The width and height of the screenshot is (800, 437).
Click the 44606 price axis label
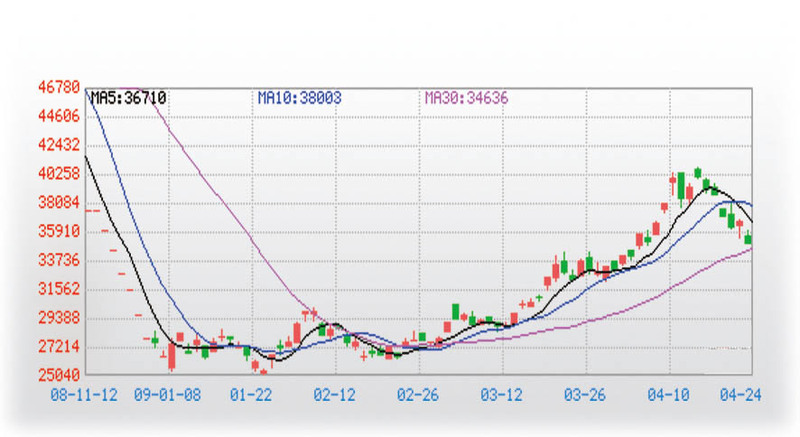click(x=59, y=116)
